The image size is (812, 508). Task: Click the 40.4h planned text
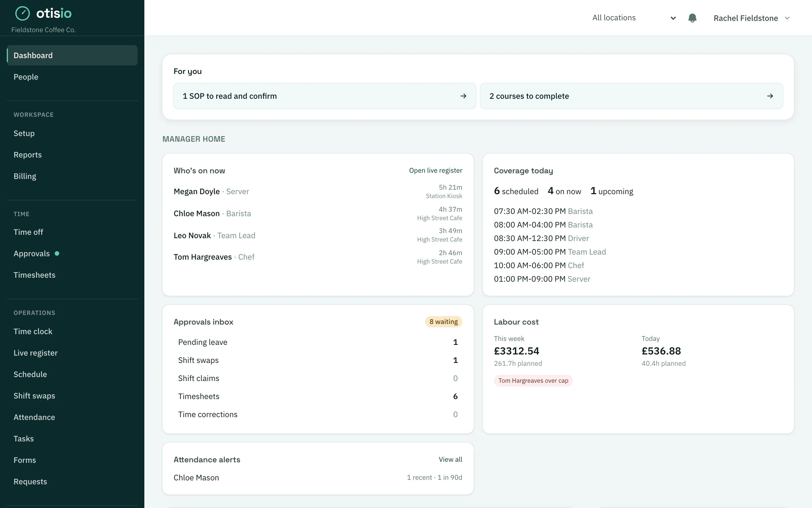coord(663,364)
